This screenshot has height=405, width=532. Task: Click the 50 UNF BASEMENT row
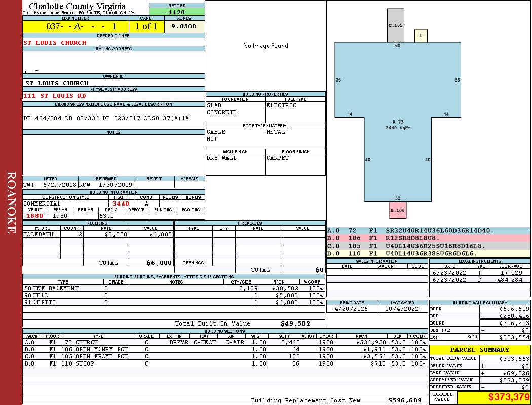174,288
